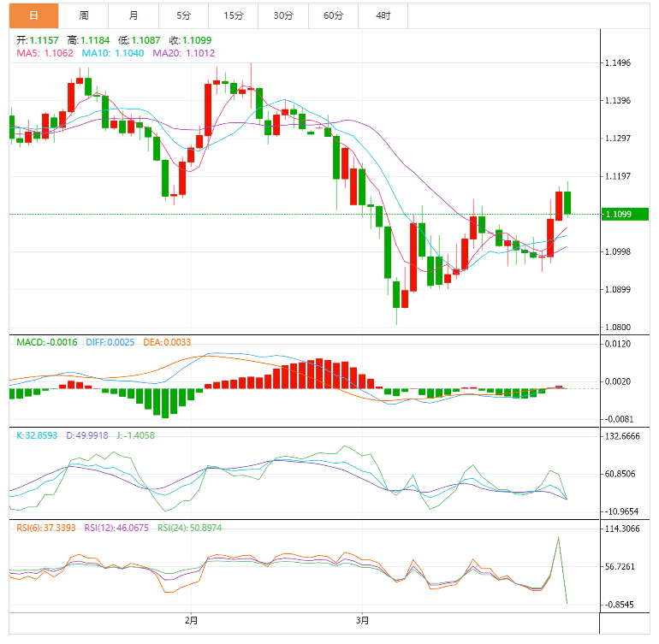Screen dimensions: 659x644
Task: Click the high price 1.1184 value
Action: pyautogui.click(x=95, y=40)
